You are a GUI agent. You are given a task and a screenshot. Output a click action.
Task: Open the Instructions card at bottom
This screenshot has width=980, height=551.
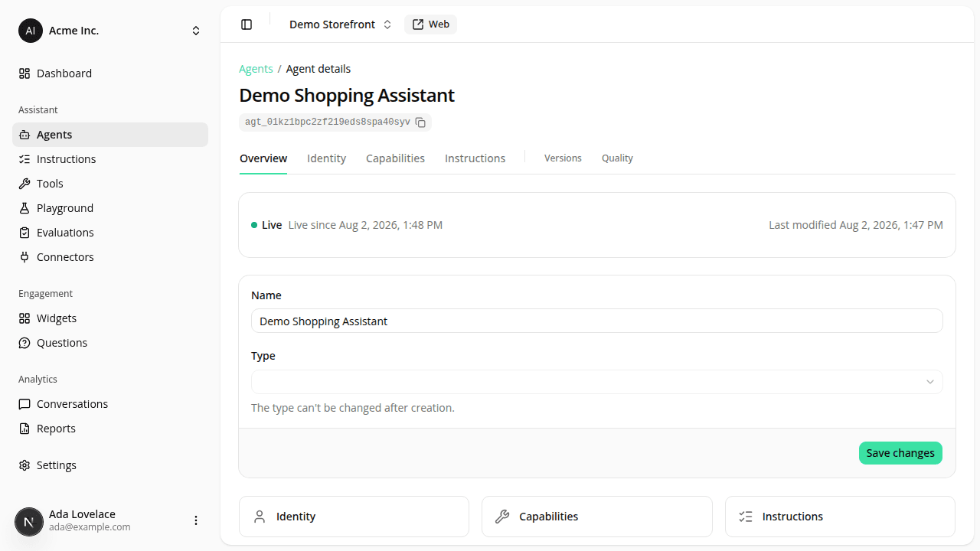tap(840, 517)
